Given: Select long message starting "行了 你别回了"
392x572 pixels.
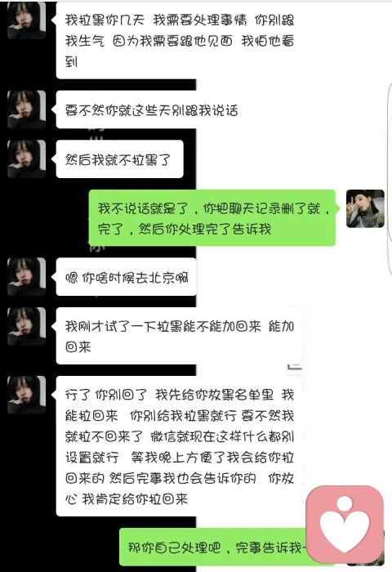Looking at the screenshot, I should (x=177, y=446).
